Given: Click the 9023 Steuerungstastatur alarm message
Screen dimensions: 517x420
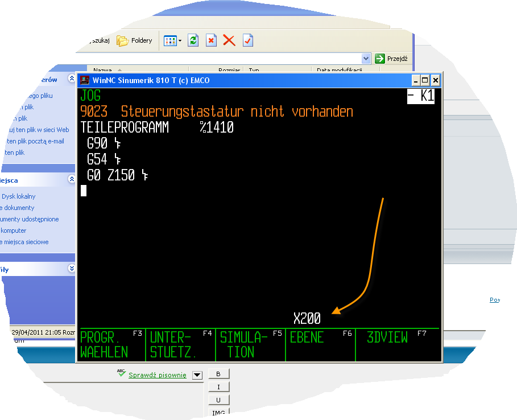Looking at the screenshot, I should [217, 112].
